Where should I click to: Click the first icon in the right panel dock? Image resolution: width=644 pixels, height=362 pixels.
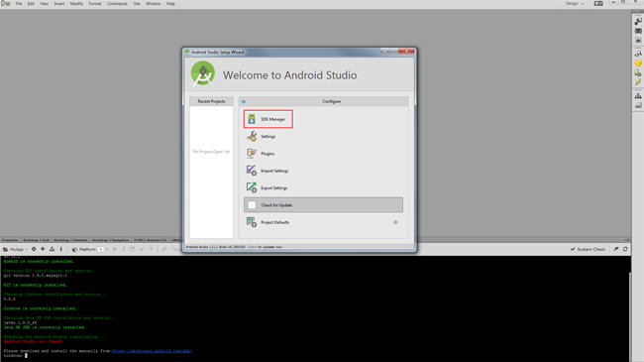pyautogui.click(x=638, y=22)
